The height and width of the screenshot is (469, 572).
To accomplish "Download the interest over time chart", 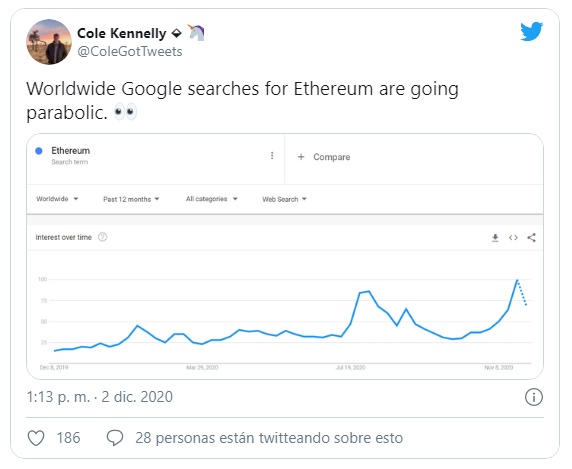I will pos(495,238).
